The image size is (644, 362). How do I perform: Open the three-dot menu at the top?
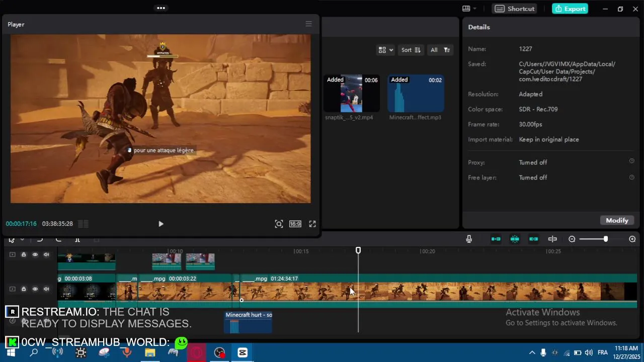(x=161, y=8)
